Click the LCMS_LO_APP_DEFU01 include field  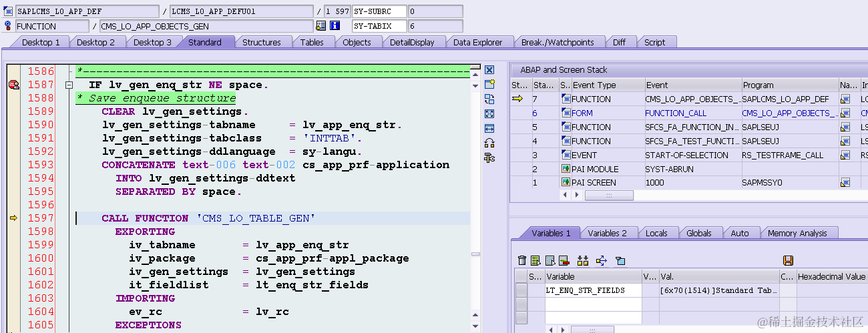click(241, 11)
